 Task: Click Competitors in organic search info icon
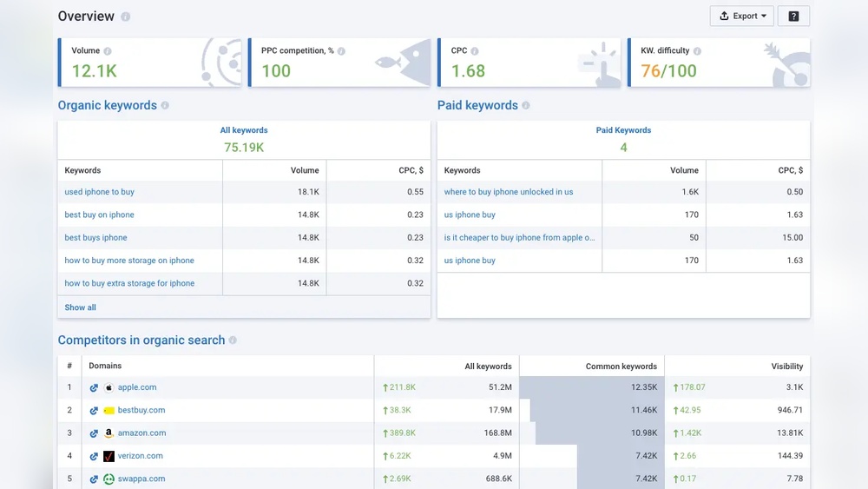(x=233, y=340)
